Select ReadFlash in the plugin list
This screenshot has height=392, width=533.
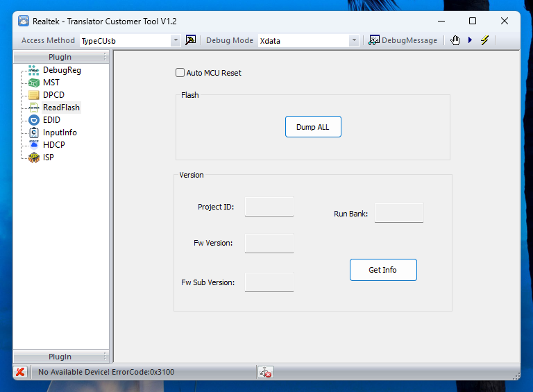tap(61, 108)
